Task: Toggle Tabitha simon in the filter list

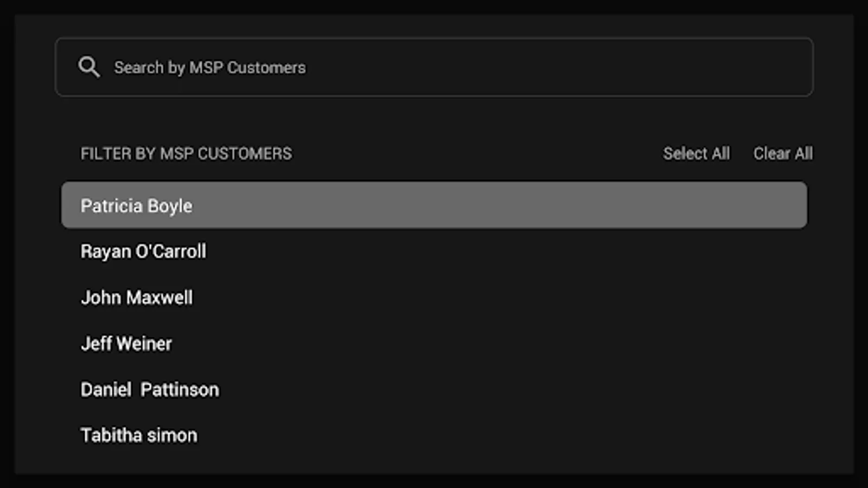Action: (139, 435)
